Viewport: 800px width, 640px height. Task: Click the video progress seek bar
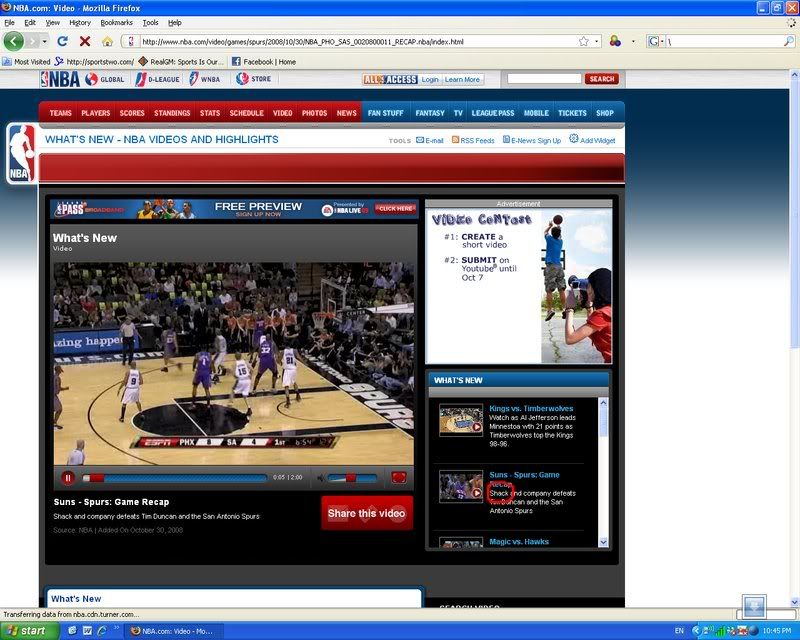[x=174, y=478]
